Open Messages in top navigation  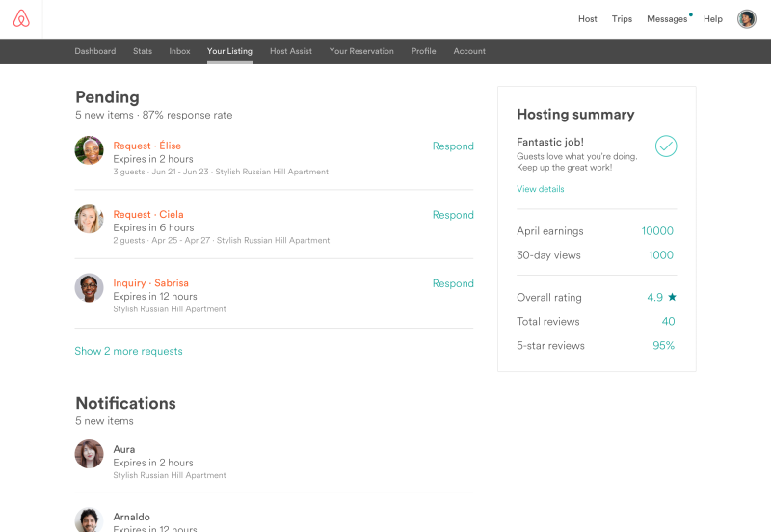(667, 19)
